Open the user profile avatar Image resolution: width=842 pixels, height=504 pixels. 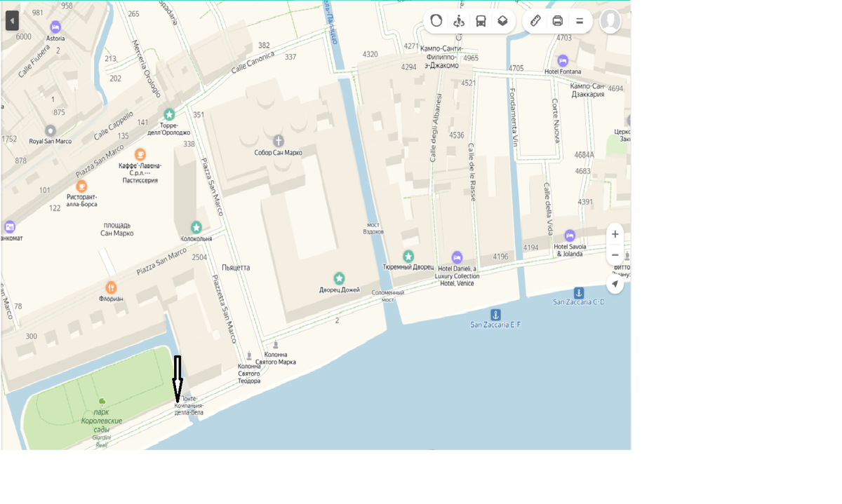[610, 21]
